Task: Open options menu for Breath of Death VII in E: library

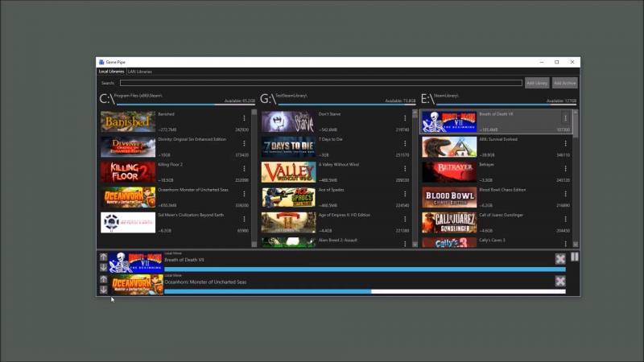Action: [x=566, y=118]
